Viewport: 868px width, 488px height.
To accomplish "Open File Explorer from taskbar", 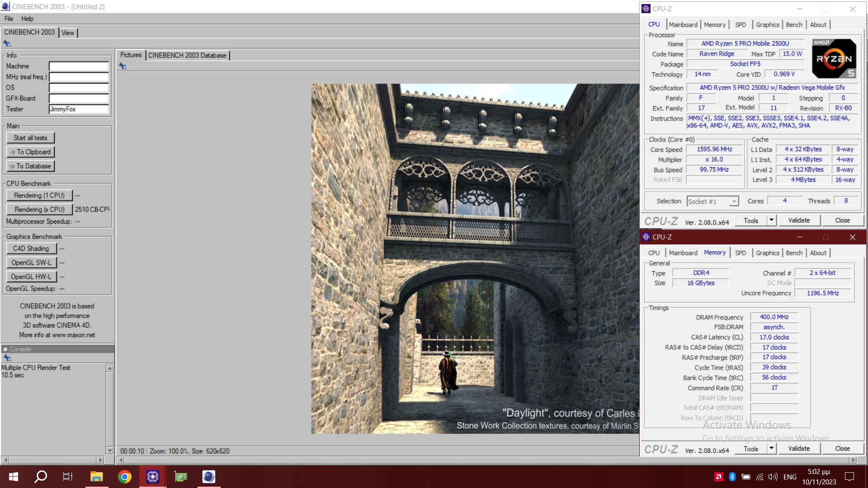I will click(96, 476).
